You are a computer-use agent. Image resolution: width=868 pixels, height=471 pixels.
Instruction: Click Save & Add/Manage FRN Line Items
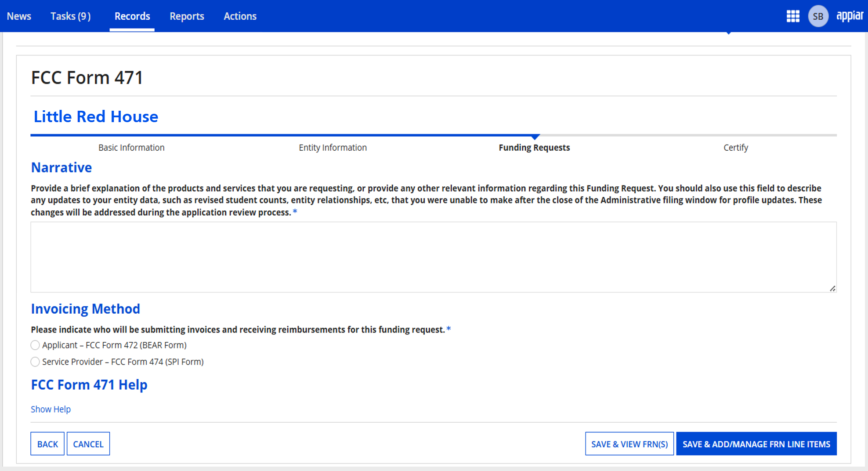point(756,444)
